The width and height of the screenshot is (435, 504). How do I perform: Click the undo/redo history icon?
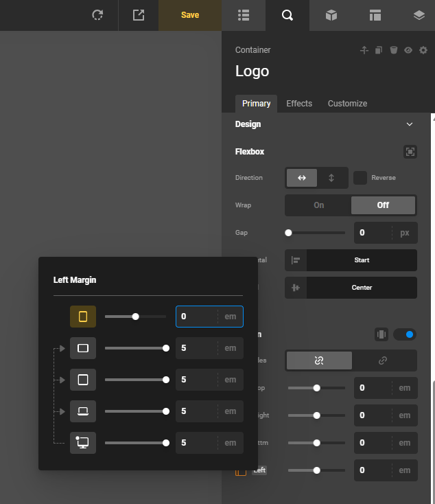point(97,15)
